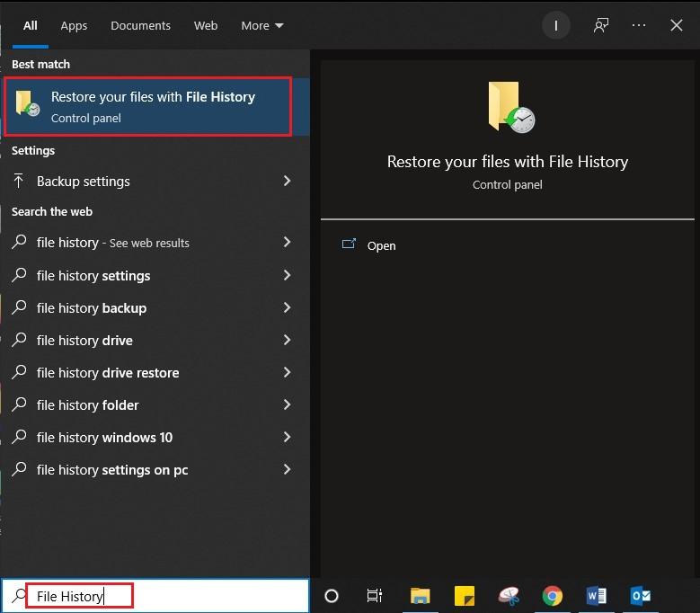Expand the 'file history drive restore' chevron

point(287,372)
